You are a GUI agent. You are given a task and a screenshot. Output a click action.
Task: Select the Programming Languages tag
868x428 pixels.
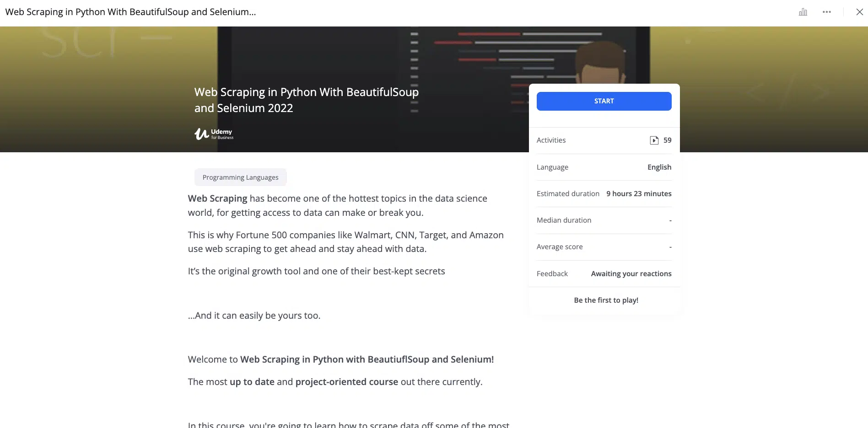tap(240, 177)
